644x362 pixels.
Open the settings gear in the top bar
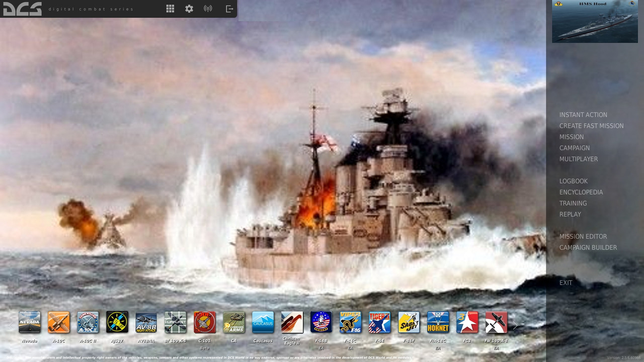[x=189, y=9]
